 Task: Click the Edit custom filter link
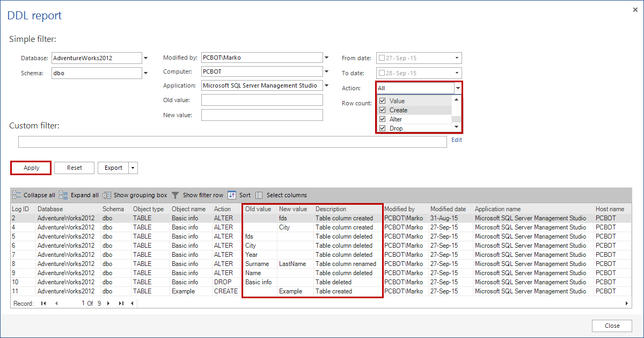click(456, 140)
